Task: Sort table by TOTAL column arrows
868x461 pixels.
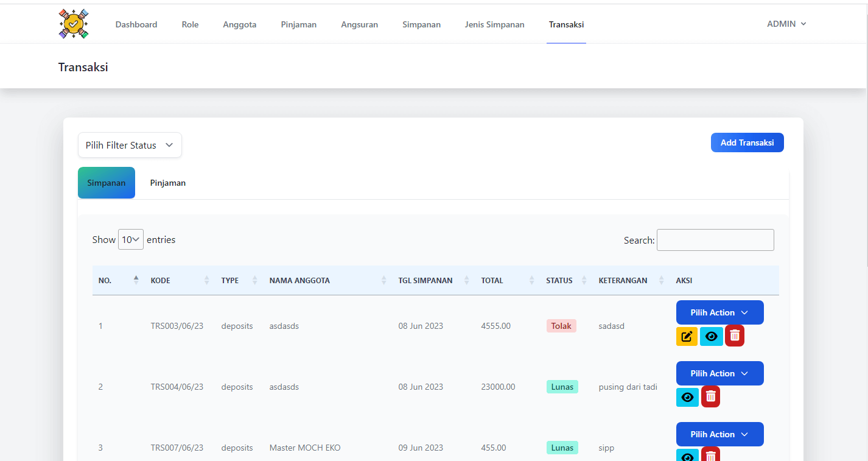Action: tap(531, 280)
